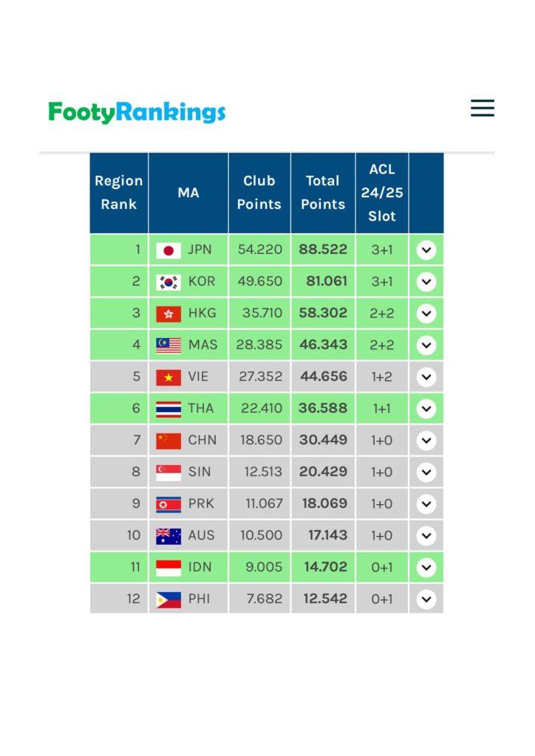Expand the KOR row chevron
Image resolution: width=535 pixels, height=756 pixels.
426,281
